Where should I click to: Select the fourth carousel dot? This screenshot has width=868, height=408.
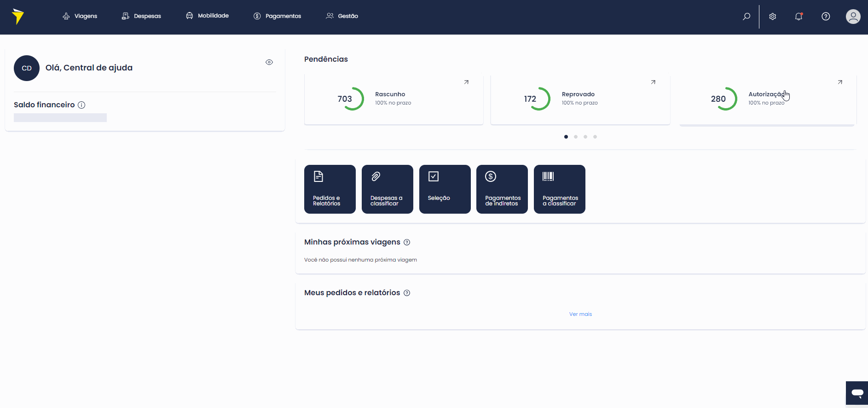coord(595,137)
